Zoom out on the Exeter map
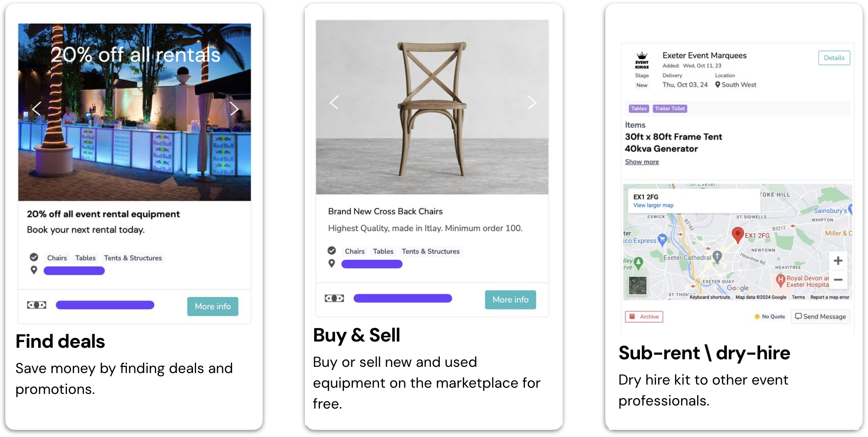The image size is (868, 437). coord(838,280)
